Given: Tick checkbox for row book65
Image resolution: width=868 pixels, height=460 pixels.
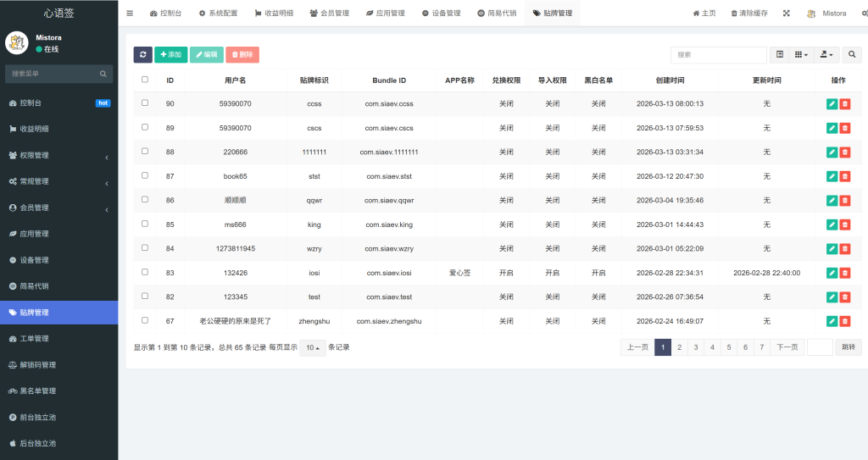Looking at the screenshot, I should [145, 175].
